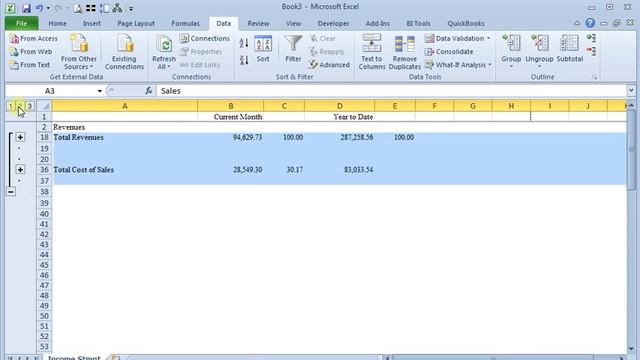Select outline level 1 button

tap(10, 106)
